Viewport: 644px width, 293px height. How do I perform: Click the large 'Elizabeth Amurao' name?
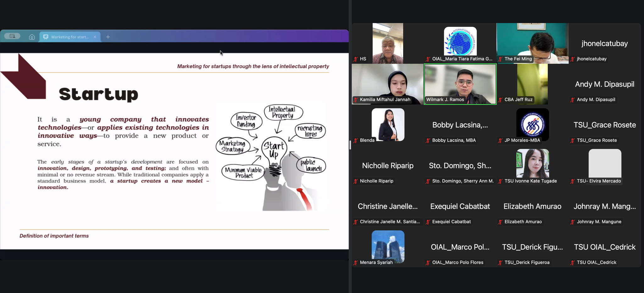[532, 206]
